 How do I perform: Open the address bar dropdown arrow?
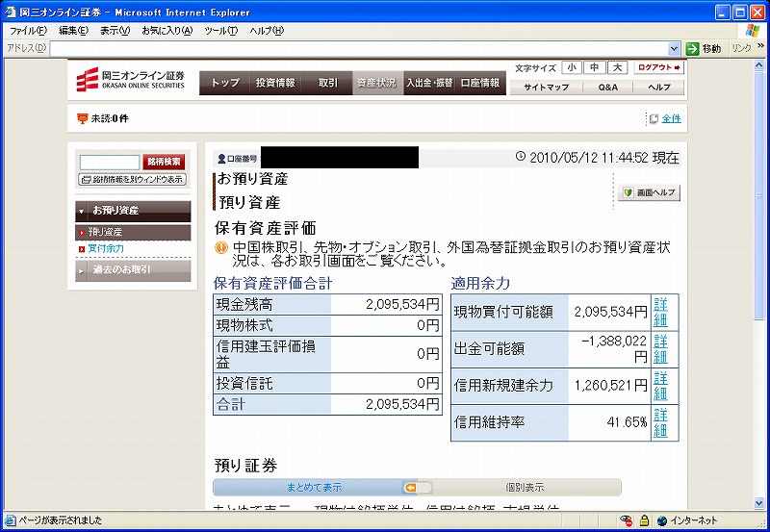click(674, 48)
